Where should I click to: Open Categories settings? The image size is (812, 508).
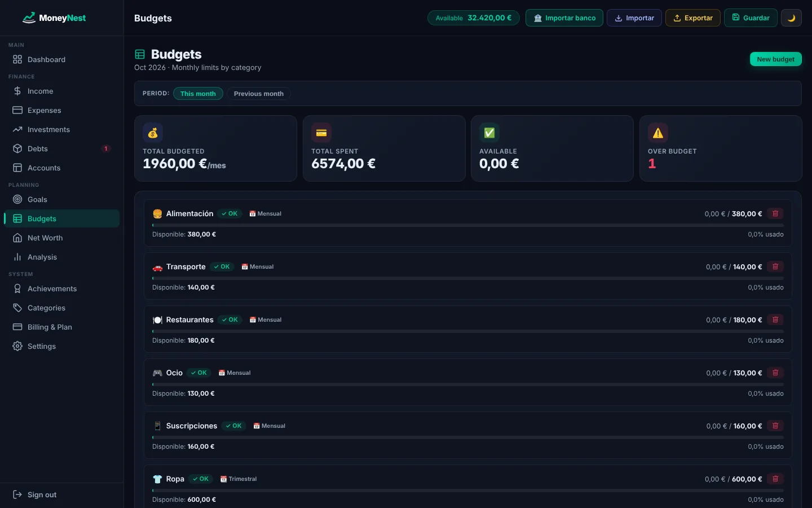tap(61, 308)
